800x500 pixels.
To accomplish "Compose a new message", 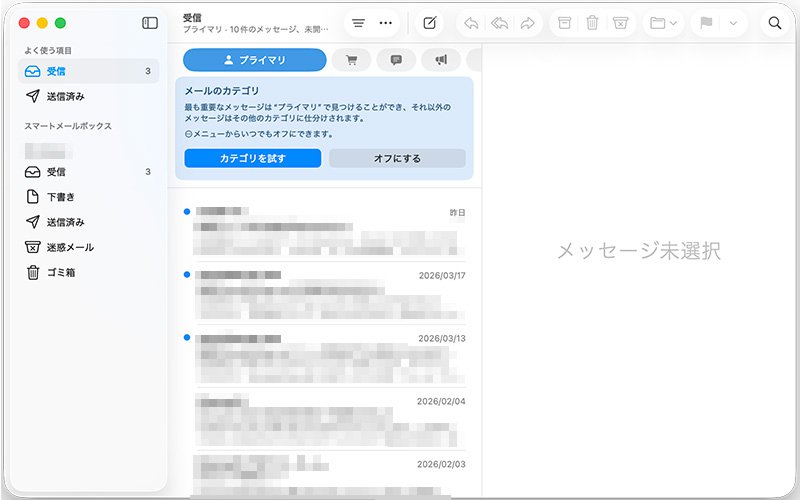I will coord(430,23).
